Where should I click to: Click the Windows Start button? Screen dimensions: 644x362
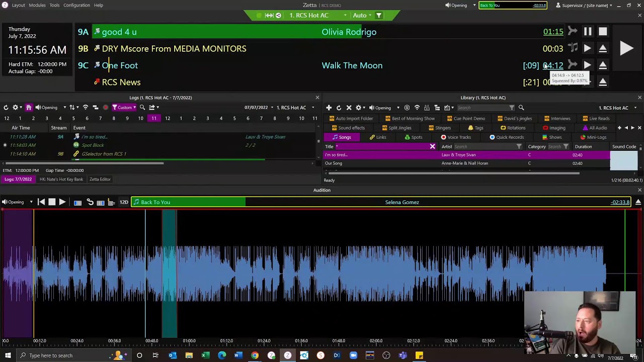(x=8, y=355)
